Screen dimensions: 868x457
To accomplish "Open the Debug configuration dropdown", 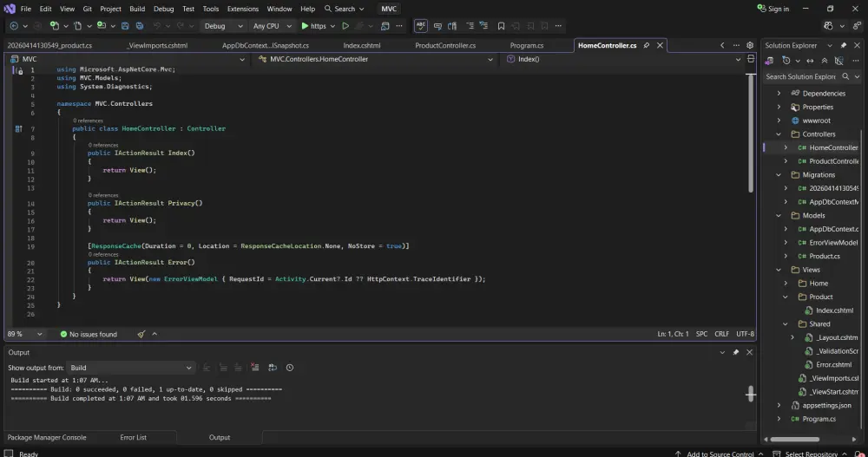I will [x=222, y=26].
